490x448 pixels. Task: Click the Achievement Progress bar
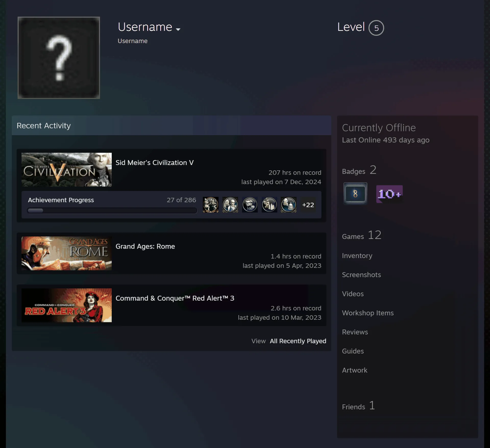tap(112, 211)
